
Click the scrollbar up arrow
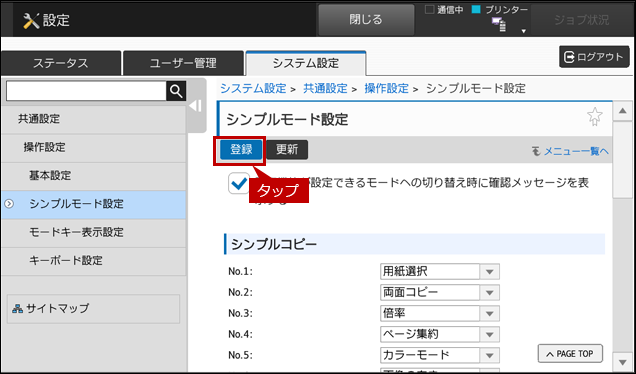point(623,111)
